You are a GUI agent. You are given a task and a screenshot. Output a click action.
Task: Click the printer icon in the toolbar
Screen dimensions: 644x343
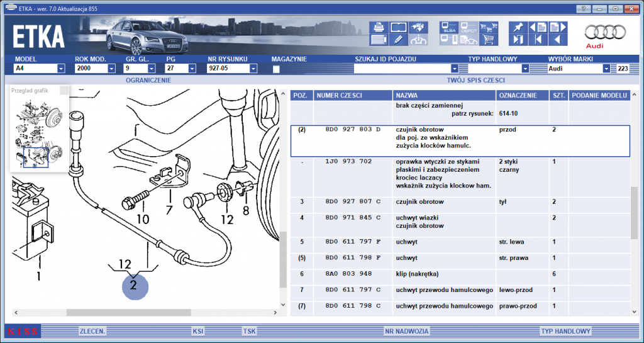click(379, 28)
